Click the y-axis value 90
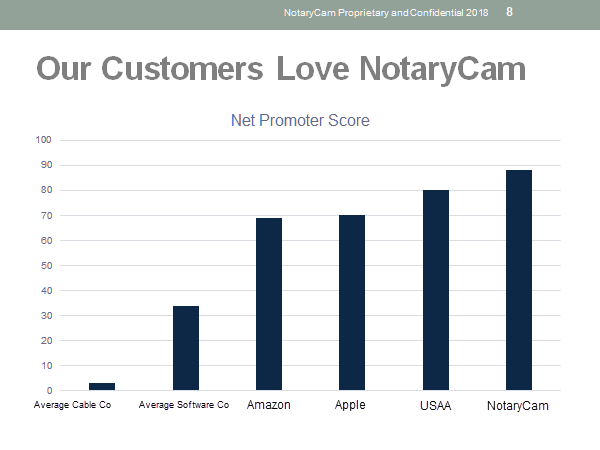The width and height of the screenshot is (600, 450). [46, 165]
